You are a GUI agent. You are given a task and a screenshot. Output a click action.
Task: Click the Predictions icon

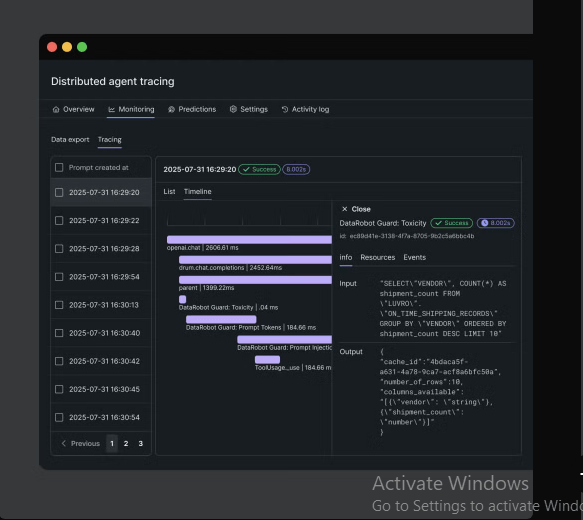tap(171, 109)
